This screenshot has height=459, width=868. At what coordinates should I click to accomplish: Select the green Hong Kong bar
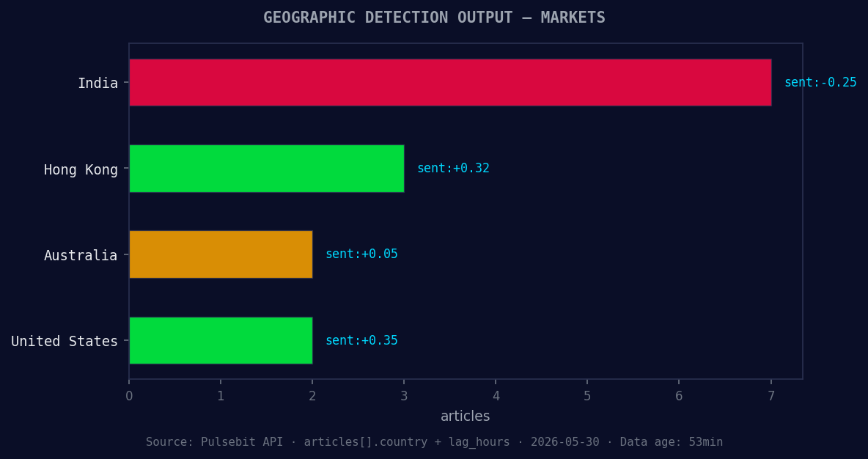266,169
